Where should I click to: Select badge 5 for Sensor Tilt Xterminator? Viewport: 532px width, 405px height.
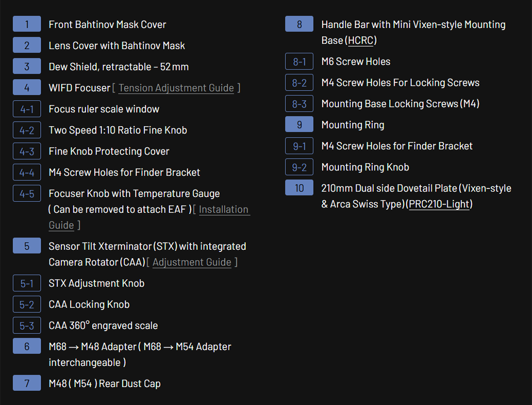(x=26, y=246)
